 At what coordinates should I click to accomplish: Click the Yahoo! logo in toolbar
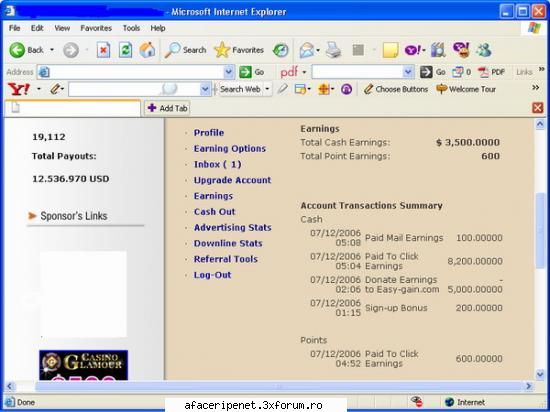click(x=19, y=89)
